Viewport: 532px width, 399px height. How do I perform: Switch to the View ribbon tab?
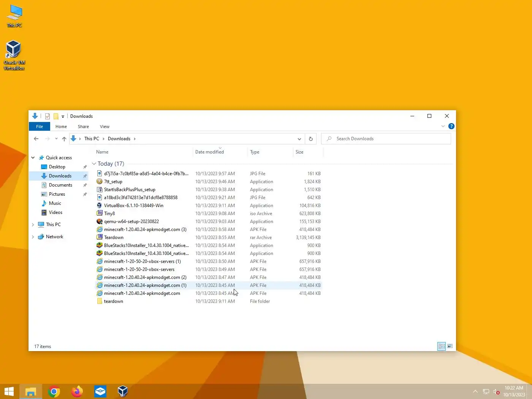click(104, 127)
